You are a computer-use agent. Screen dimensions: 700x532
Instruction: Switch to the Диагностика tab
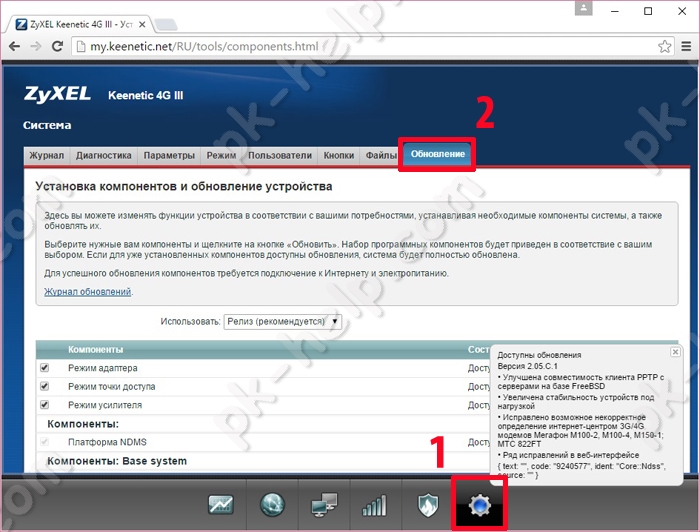[104, 155]
